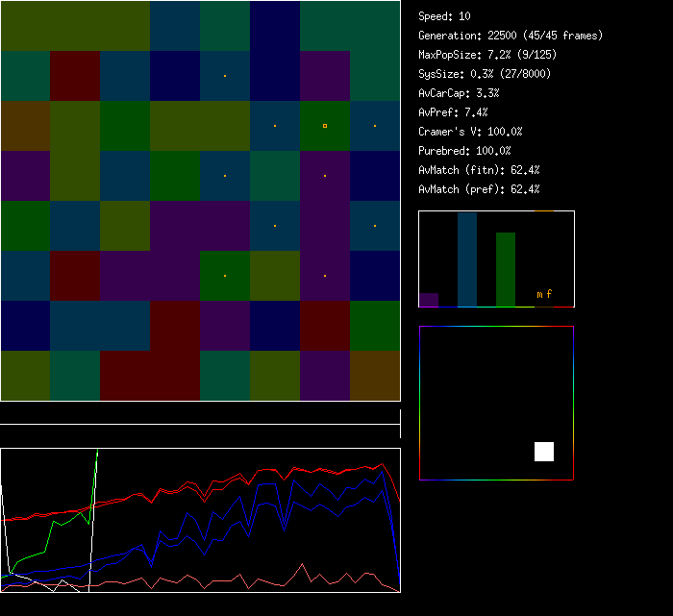The height and width of the screenshot is (616, 673).
Task: Click the Generation: 22500 counter text
Action: (x=511, y=36)
